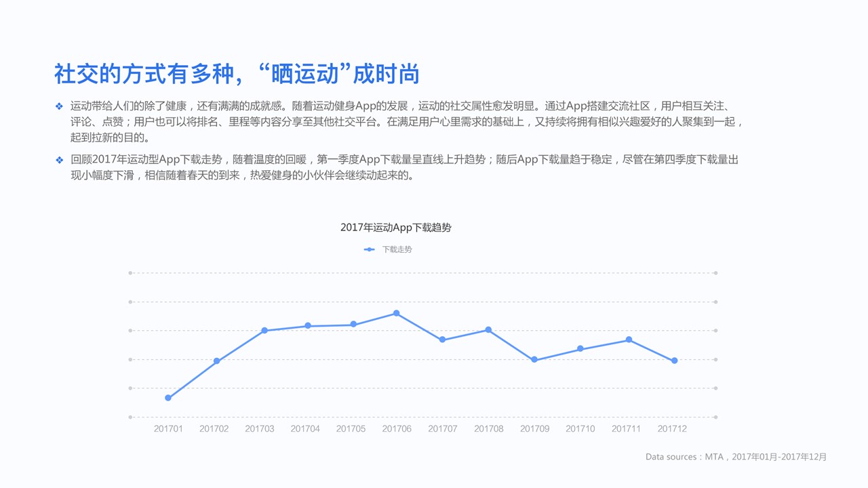This screenshot has height=488, width=868.
Task: Click the second diamond bullet icon
Action: tap(59, 161)
